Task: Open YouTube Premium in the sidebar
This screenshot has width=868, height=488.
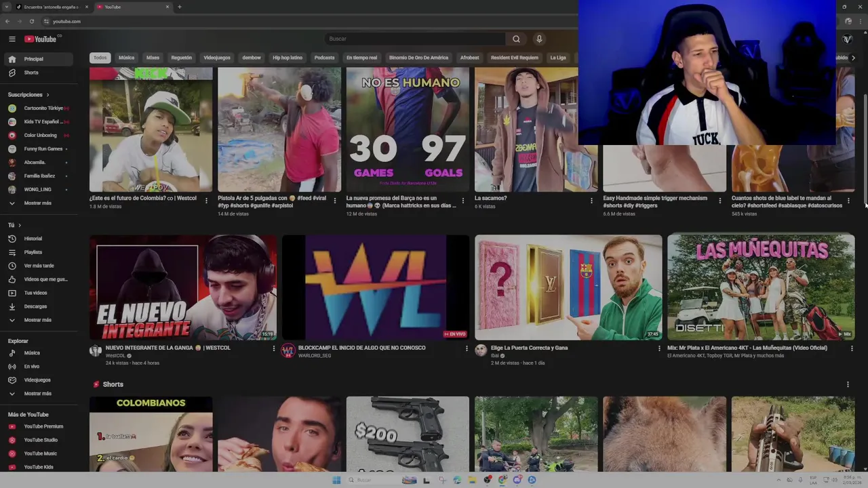Action: [39, 426]
